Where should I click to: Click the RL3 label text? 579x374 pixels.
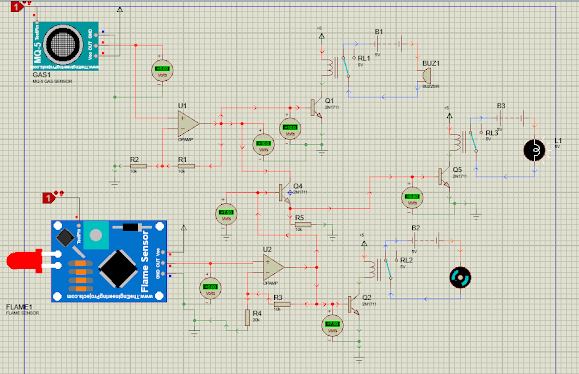(x=492, y=133)
